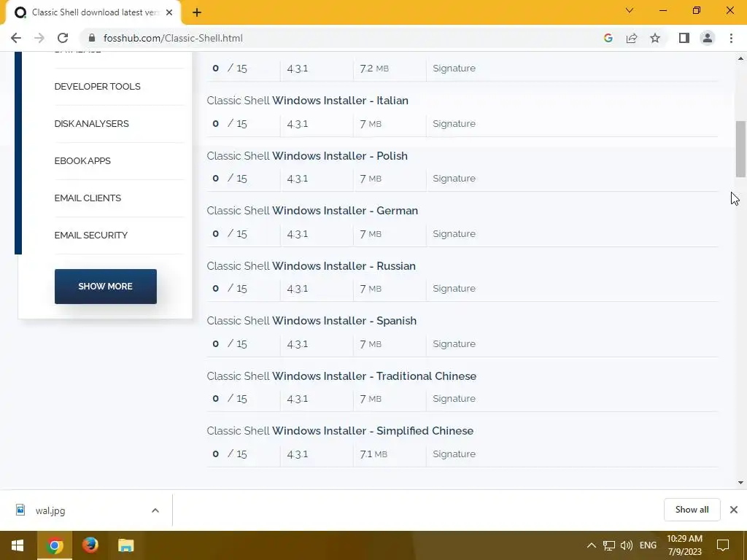Click the scrollbar up arrow
The image size is (747, 560).
point(740,58)
